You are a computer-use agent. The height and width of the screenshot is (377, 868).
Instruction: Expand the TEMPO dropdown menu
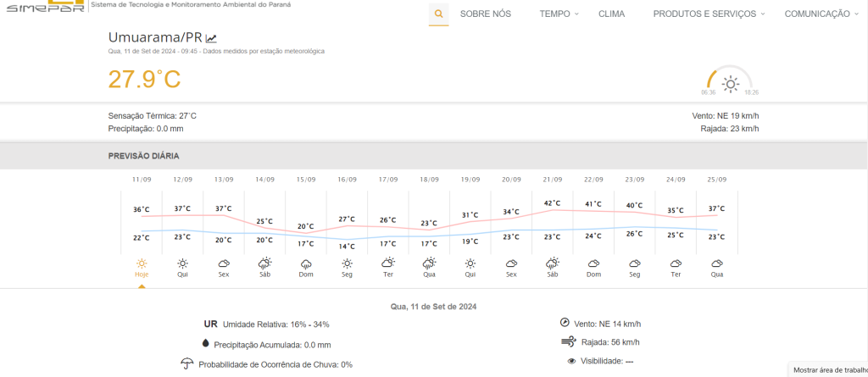point(559,14)
